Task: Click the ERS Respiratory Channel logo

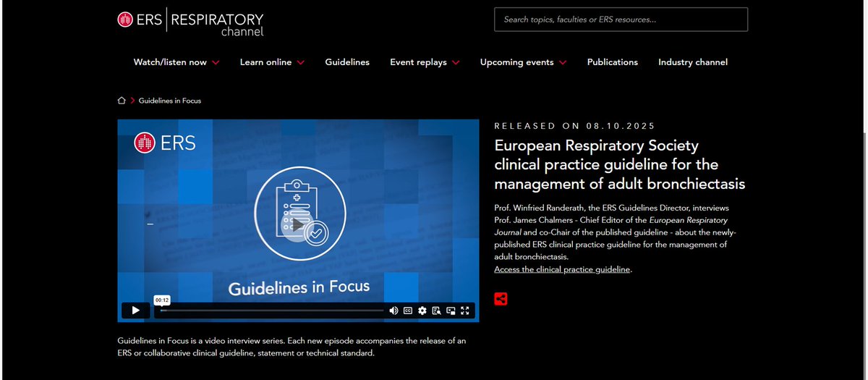Action: 190,22
